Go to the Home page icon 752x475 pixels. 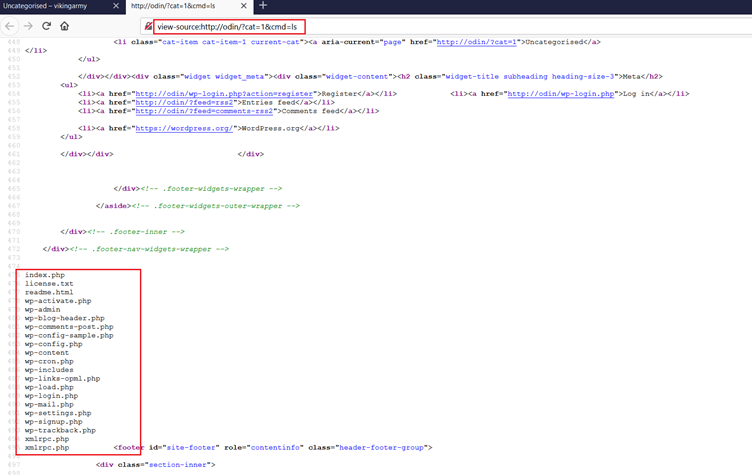64,26
